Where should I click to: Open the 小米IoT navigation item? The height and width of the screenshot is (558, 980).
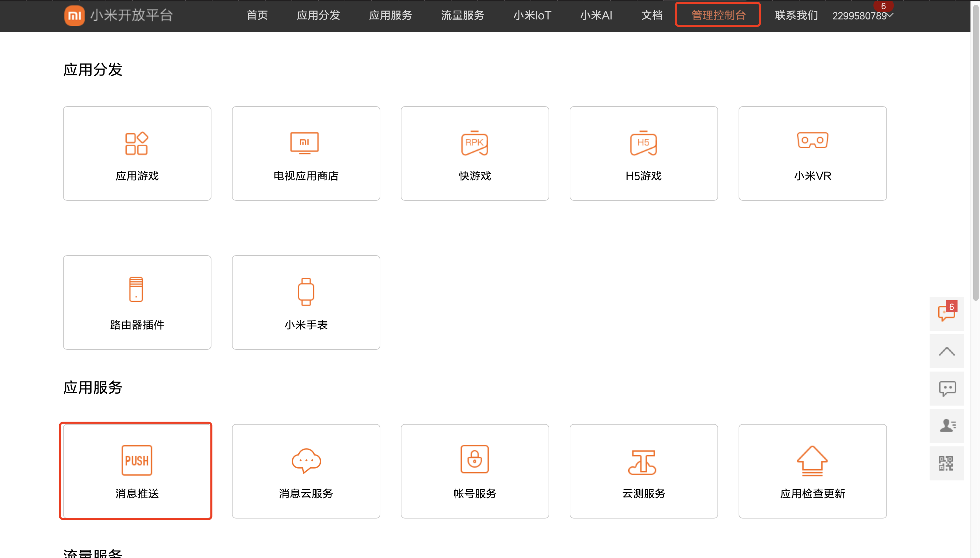tap(532, 15)
